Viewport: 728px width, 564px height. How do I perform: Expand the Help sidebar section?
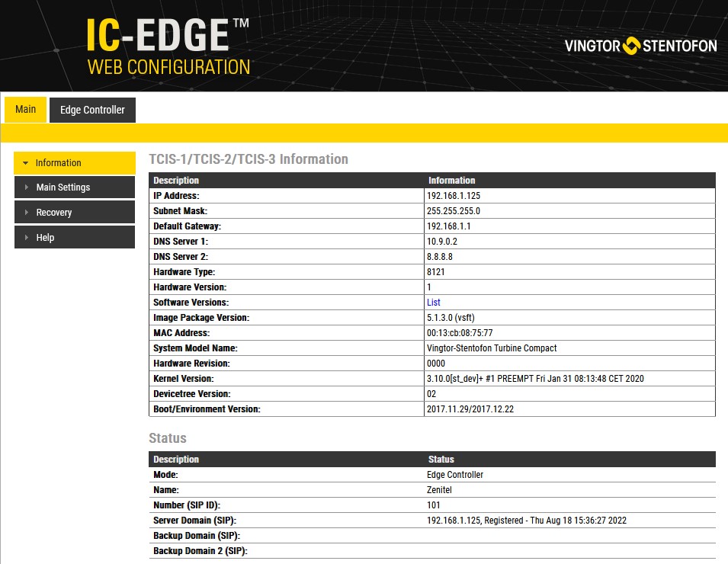tap(75, 237)
